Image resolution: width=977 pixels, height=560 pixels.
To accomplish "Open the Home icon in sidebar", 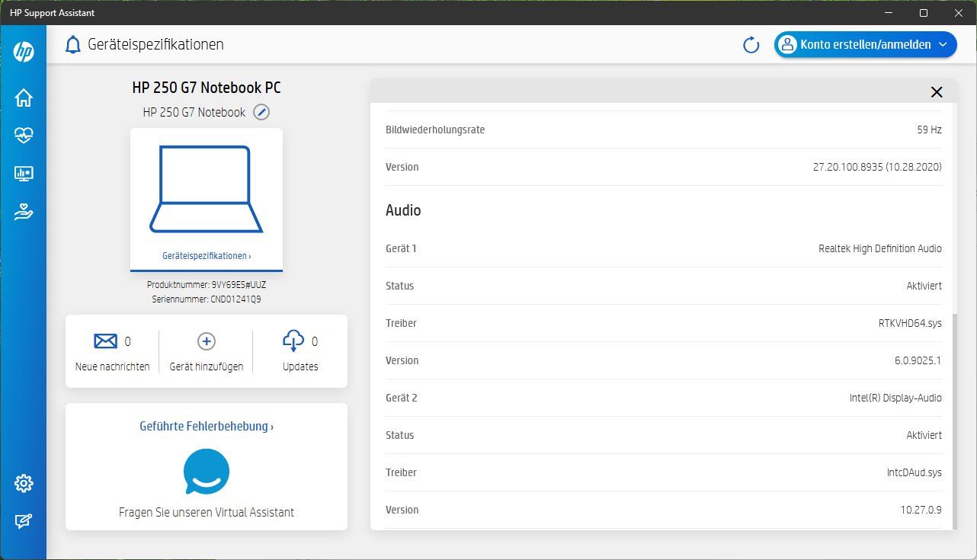I will click(x=24, y=98).
